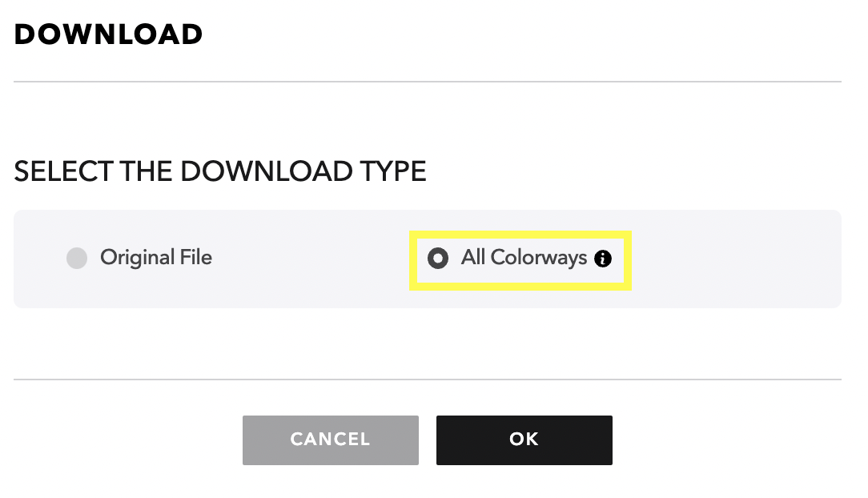Confirm download with the black OK button

click(x=524, y=440)
